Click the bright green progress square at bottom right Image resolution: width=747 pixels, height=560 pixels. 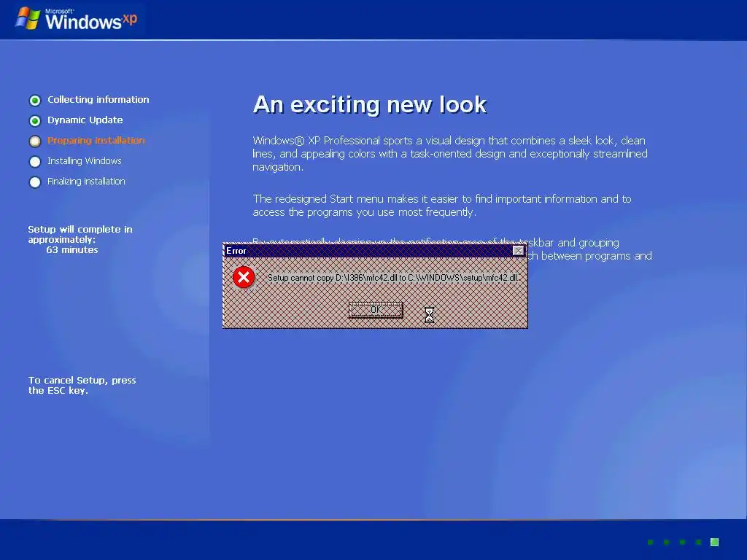[x=714, y=542]
